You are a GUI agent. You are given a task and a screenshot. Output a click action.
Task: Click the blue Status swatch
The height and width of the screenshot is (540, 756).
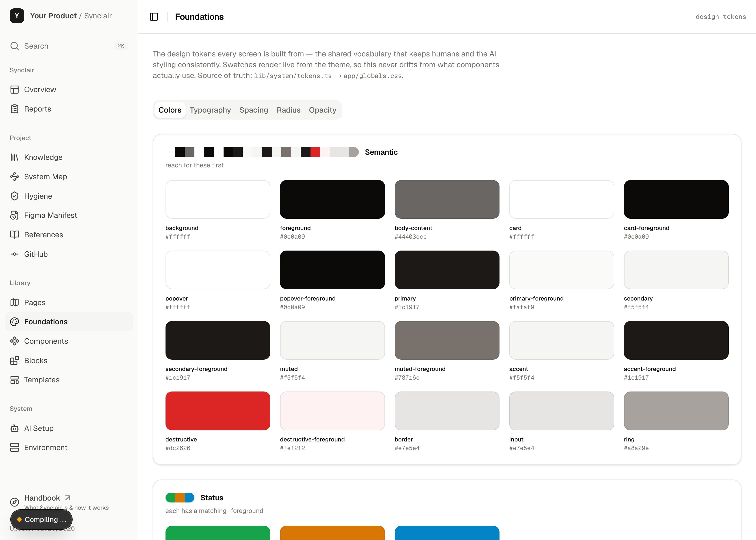point(447,533)
